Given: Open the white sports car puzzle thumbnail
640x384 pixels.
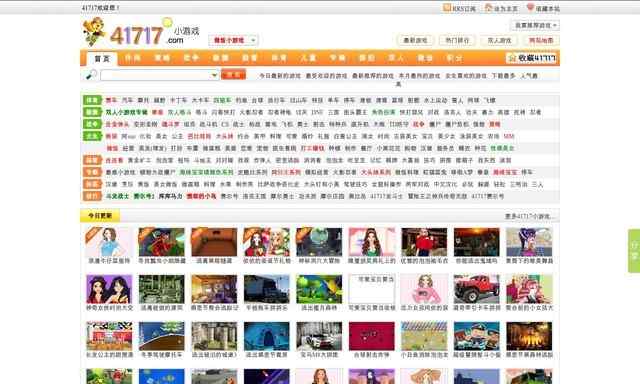Looking at the screenshot, I should (x=319, y=336).
